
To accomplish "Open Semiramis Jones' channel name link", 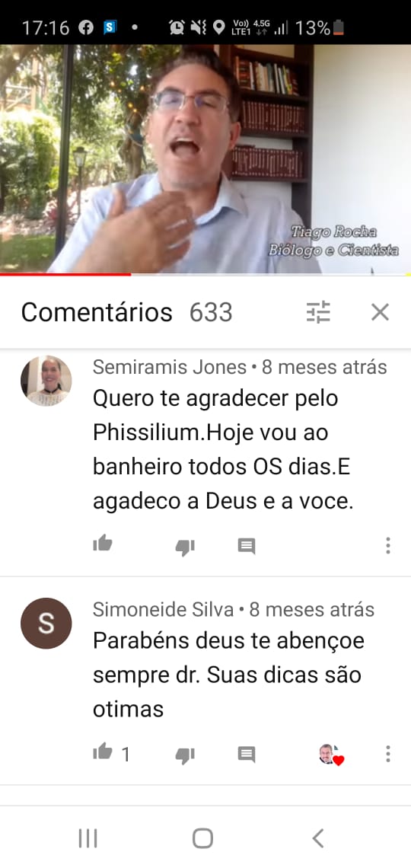I will click(169, 367).
